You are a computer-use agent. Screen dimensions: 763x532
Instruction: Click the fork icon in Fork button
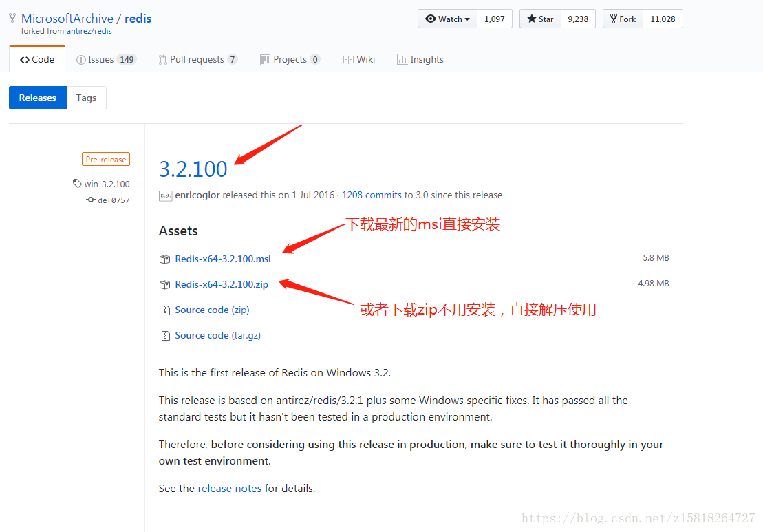pos(614,19)
